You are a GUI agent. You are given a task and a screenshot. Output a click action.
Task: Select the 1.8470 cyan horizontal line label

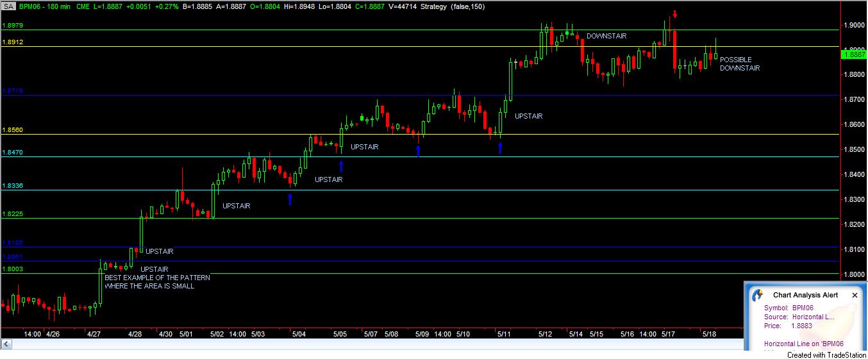(13, 153)
